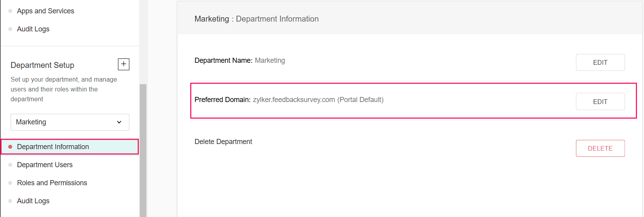This screenshot has height=217, width=644.
Task: Click the sidebar vertical scrollbar
Action: [143, 149]
